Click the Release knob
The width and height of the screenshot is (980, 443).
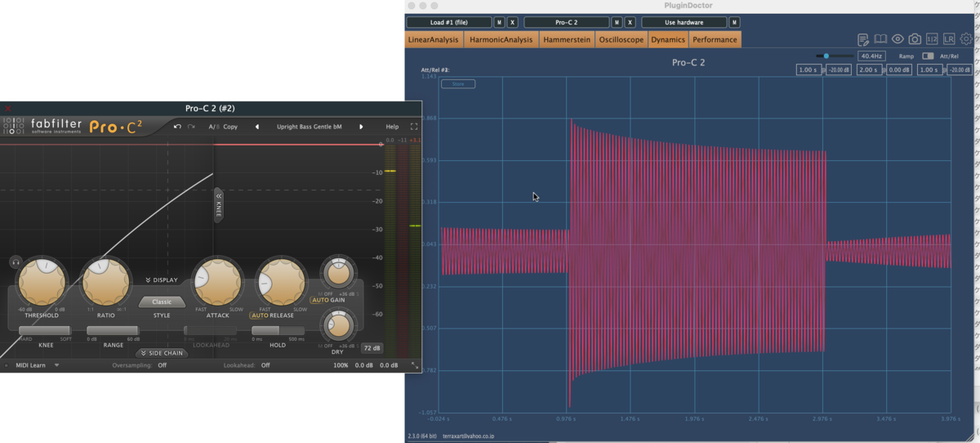(282, 281)
